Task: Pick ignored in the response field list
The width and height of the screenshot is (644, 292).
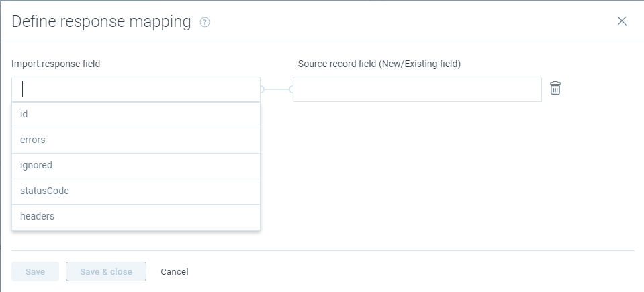Action: click(x=136, y=166)
